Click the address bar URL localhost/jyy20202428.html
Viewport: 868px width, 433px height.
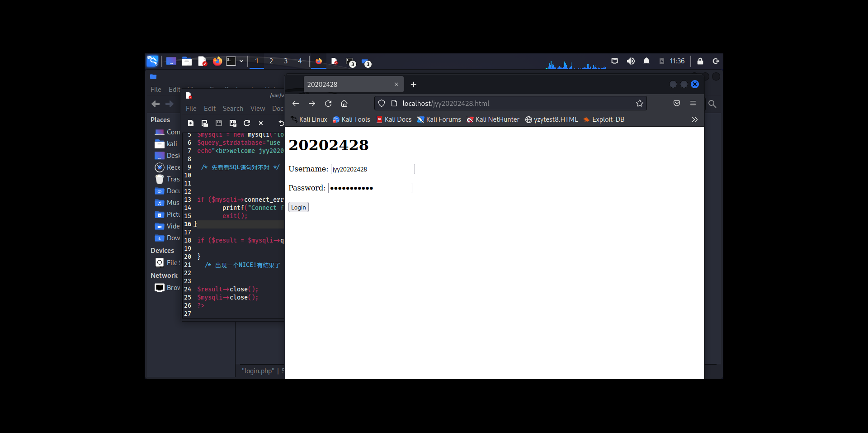point(446,104)
